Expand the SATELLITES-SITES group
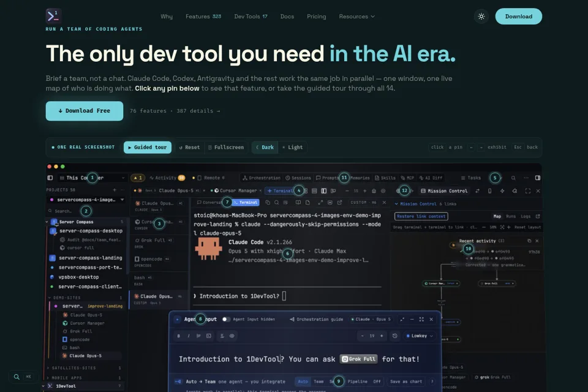The height and width of the screenshot is (392, 588). pyautogui.click(x=48, y=368)
